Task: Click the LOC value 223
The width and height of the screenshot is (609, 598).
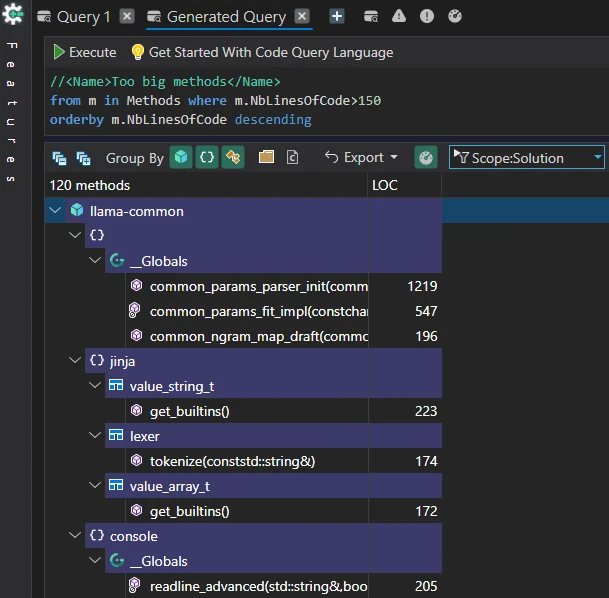Action: tap(426, 411)
